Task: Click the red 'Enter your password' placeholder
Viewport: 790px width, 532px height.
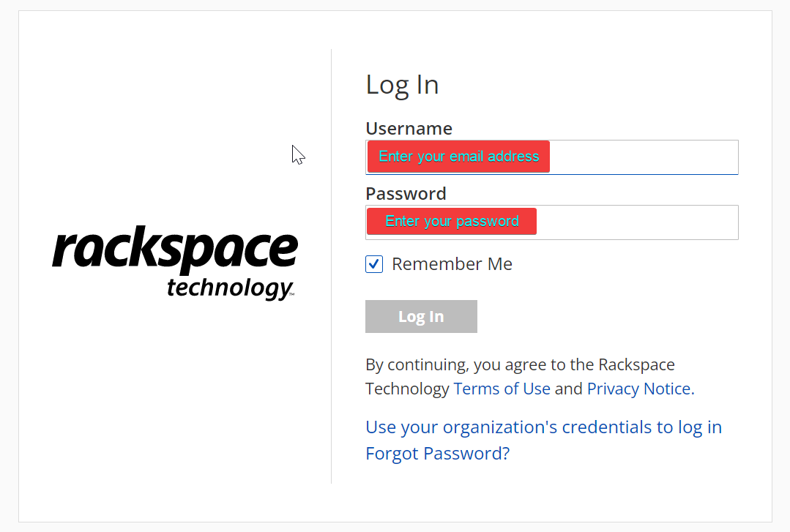Action: 452,221
